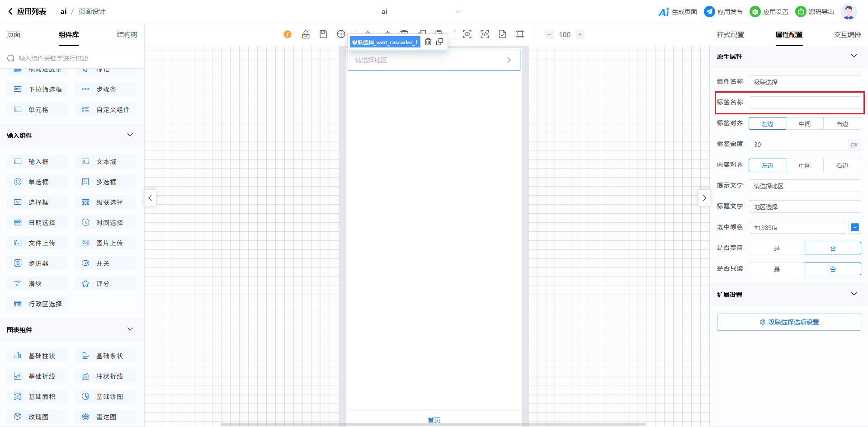Set label alignment to 中间
Screen dimensions: 868x427
[x=804, y=123]
